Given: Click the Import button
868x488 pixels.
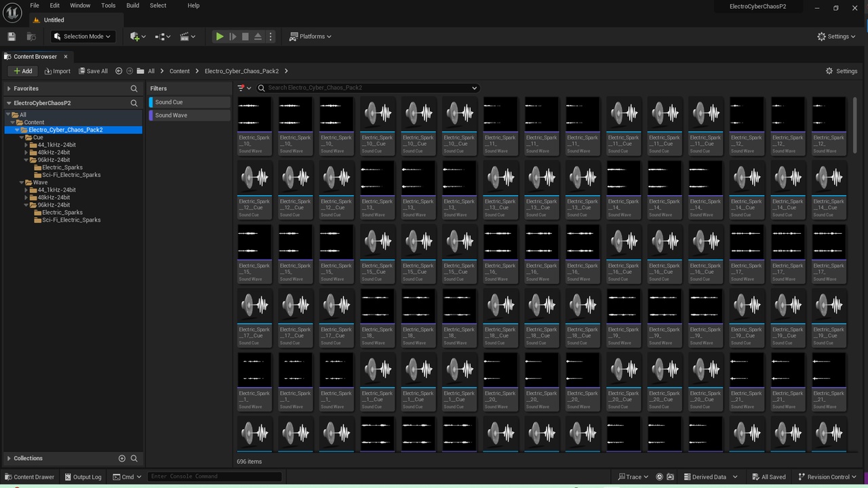Looking at the screenshot, I should click(x=58, y=71).
